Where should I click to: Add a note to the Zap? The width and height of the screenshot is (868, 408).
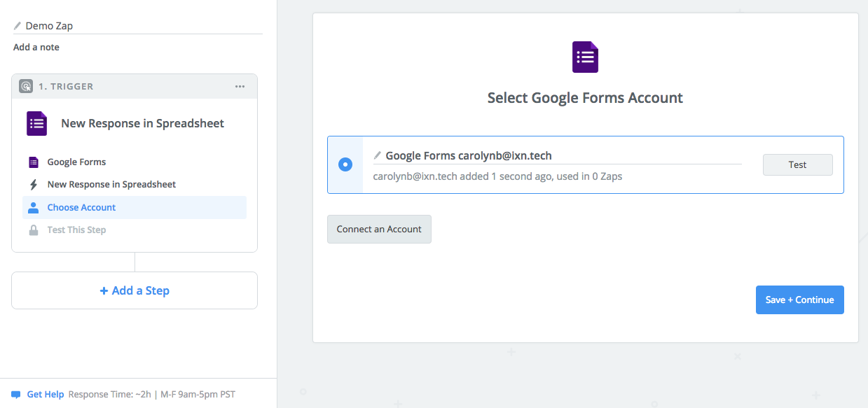[36, 48]
